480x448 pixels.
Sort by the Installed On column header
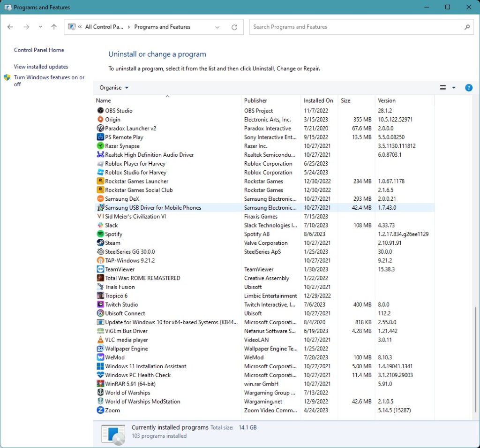tap(319, 100)
